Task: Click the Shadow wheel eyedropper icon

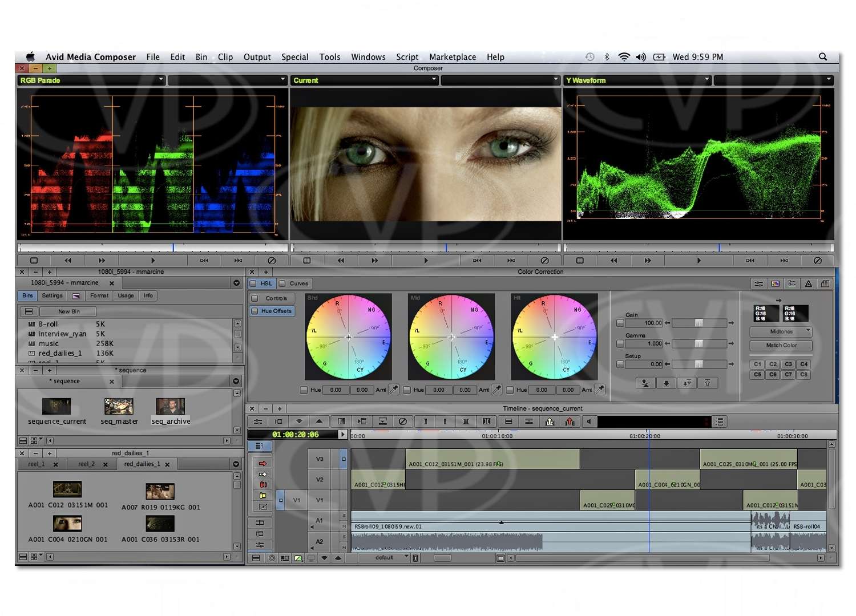Action: point(394,390)
